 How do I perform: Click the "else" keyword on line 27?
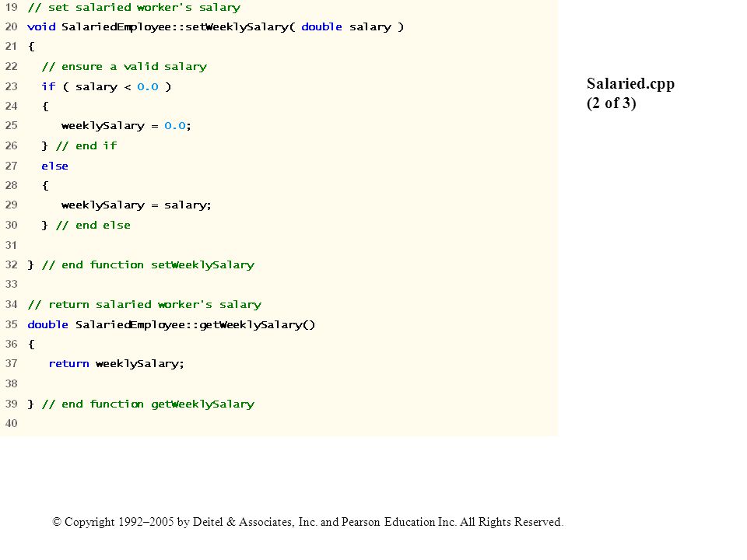[54, 166]
